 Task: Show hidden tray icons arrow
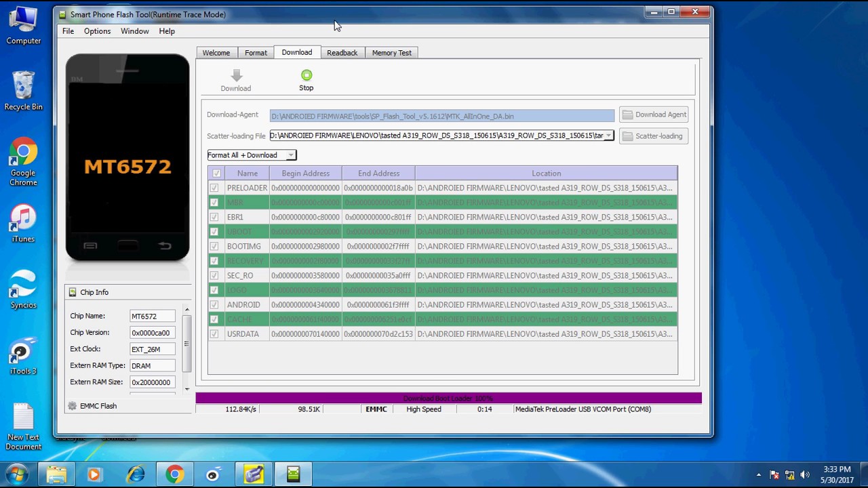(x=759, y=475)
